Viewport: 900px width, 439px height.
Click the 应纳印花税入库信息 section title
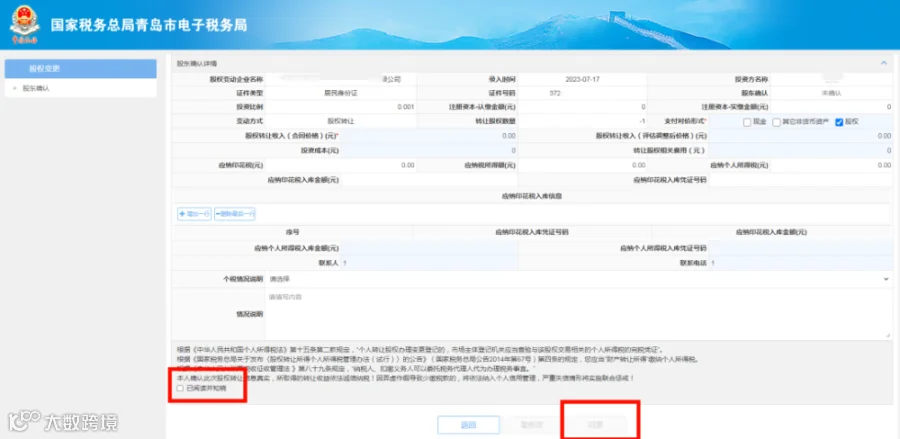(x=532, y=196)
